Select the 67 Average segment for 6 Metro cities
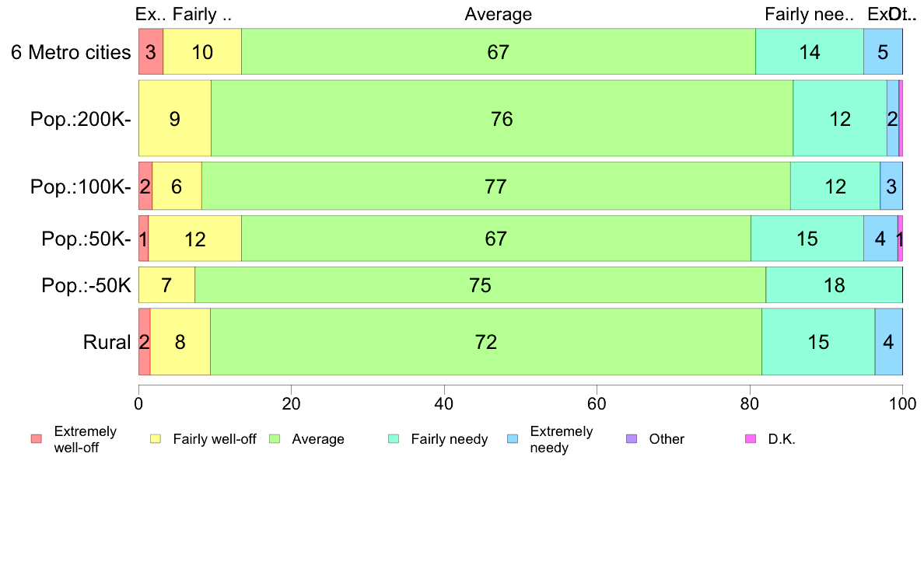The height and width of the screenshot is (572, 924). click(499, 52)
